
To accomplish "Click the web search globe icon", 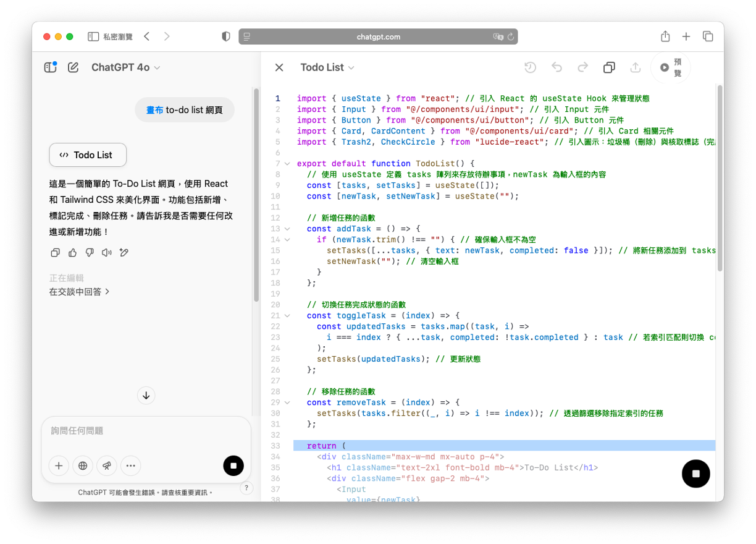I will (x=83, y=465).
